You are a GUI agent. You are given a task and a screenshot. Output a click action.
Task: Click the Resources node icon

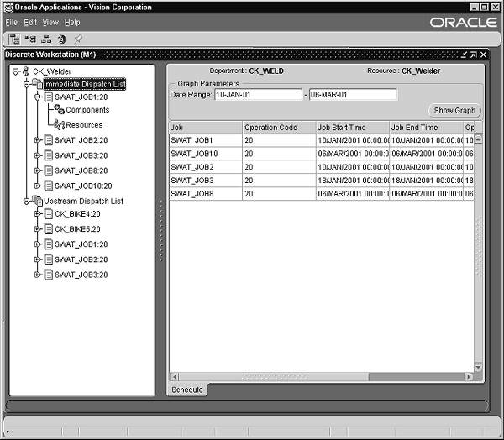click(59, 124)
